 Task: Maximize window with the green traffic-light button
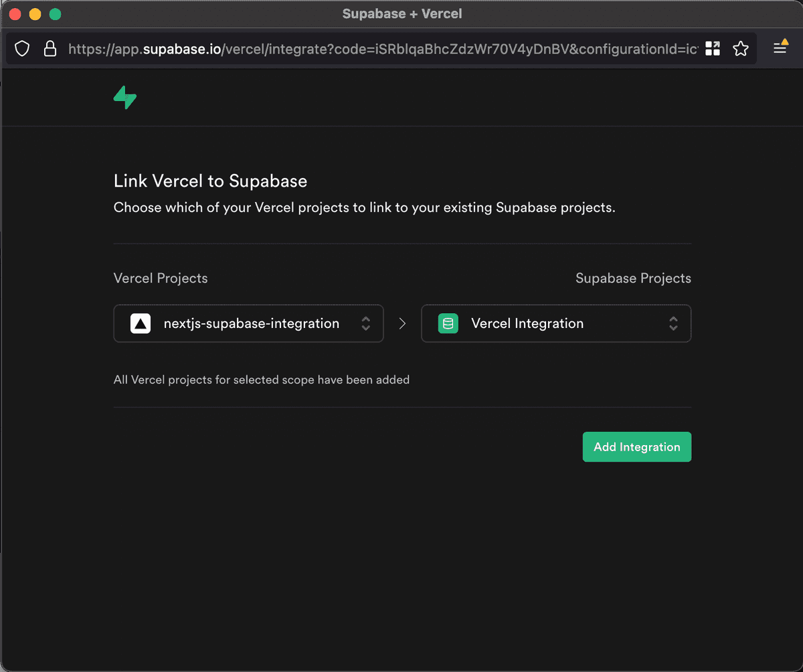pyautogui.click(x=55, y=14)
